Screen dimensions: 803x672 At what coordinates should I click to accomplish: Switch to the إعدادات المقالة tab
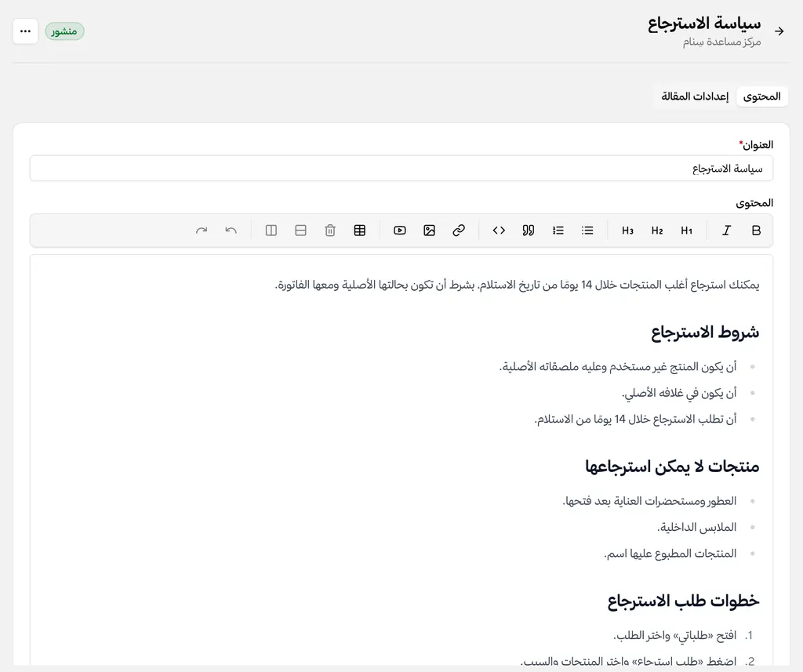point(695,96)
